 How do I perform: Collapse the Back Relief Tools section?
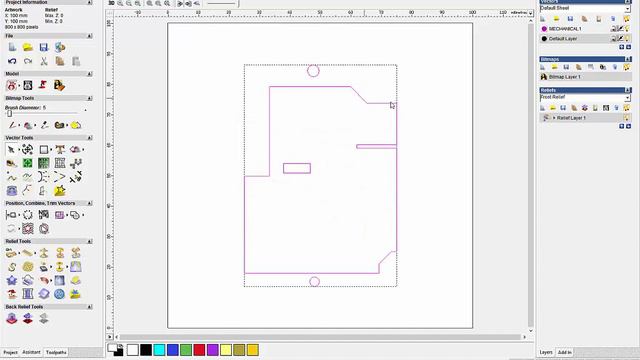(x=89, y=307)
